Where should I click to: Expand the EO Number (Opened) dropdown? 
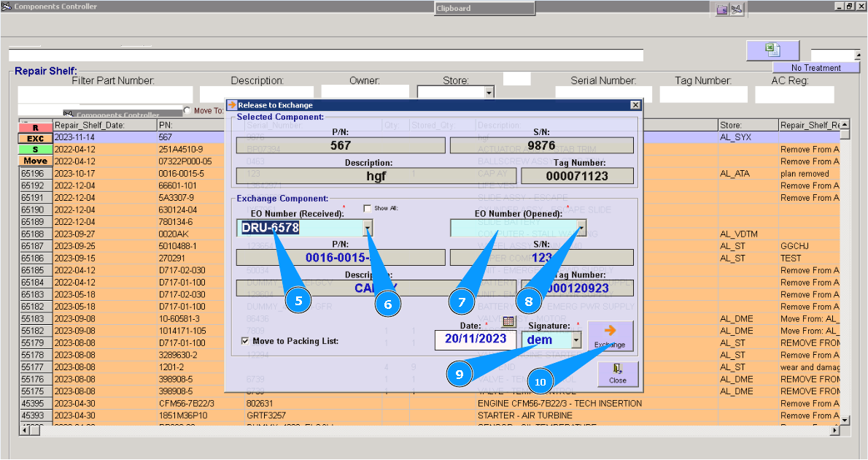click(581, 228)
